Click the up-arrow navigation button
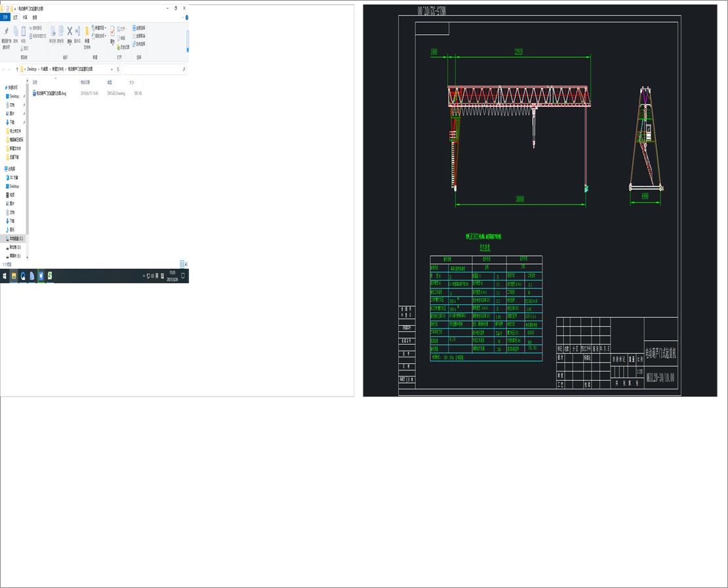 click(18, 69)
